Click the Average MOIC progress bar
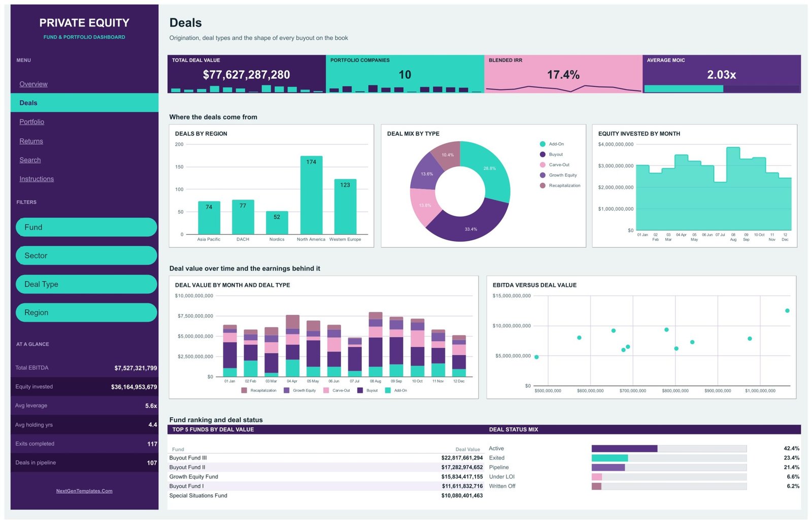The height and width of the screenshot is (524, 812). pos(722,88)
